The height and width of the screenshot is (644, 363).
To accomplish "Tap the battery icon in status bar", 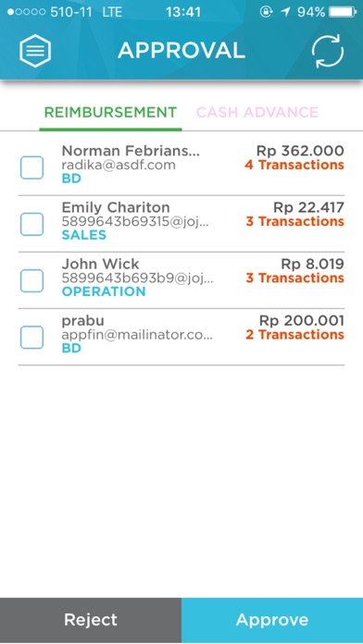I will tap(343, 12).
